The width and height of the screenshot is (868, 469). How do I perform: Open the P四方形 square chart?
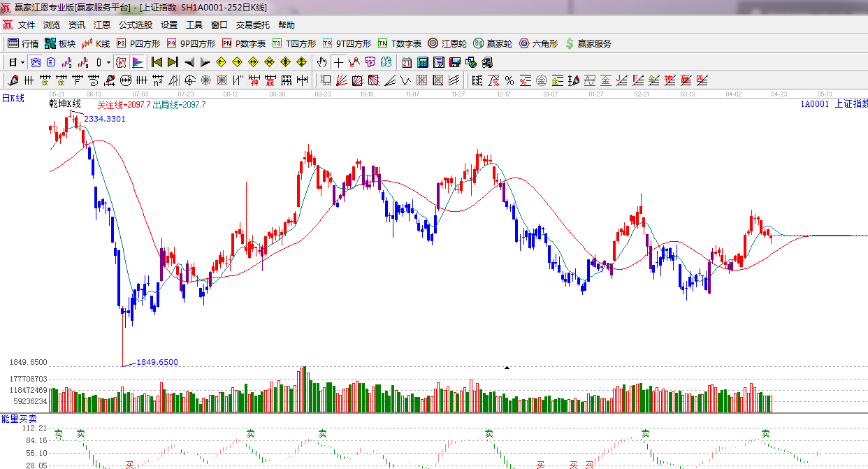[x=138, y=43]
